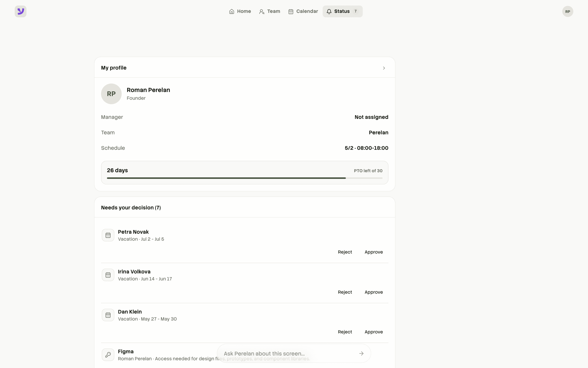Click the purple app logo icon
588x368 pixels.
tap(21, 11)
